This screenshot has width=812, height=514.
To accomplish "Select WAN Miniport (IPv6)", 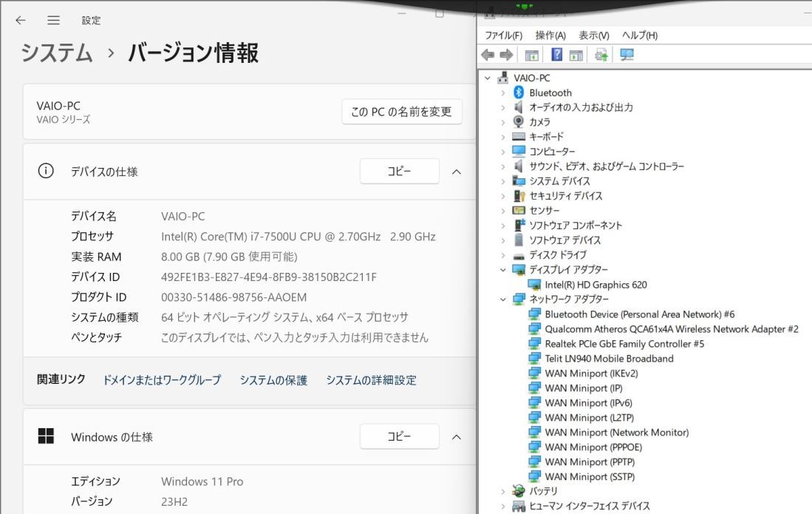I will [588, 402].
